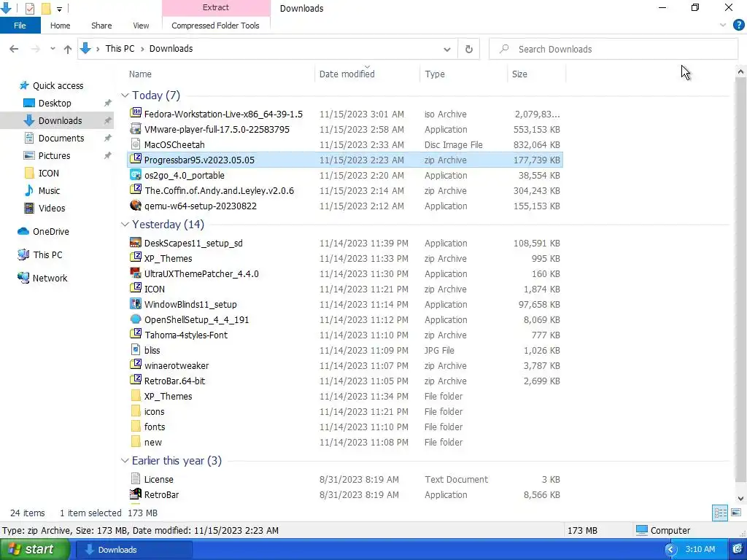This screenshot has height=560, width=747.
Task: Click the New folder quick access icon
Action: coord(46,8)
